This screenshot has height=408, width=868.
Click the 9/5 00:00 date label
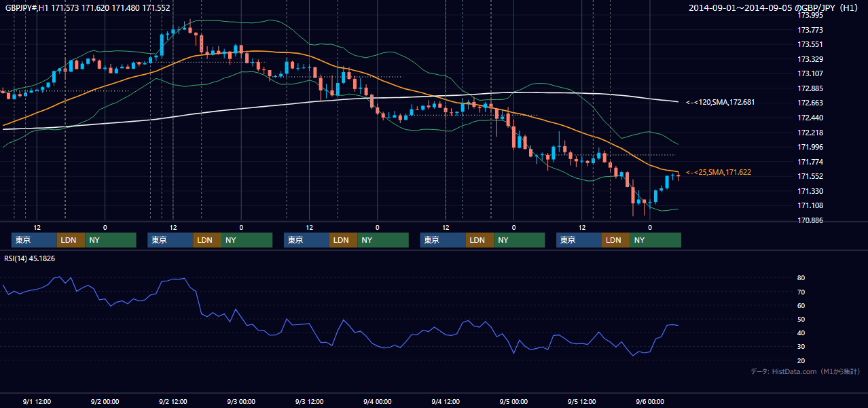coord(513,401)
